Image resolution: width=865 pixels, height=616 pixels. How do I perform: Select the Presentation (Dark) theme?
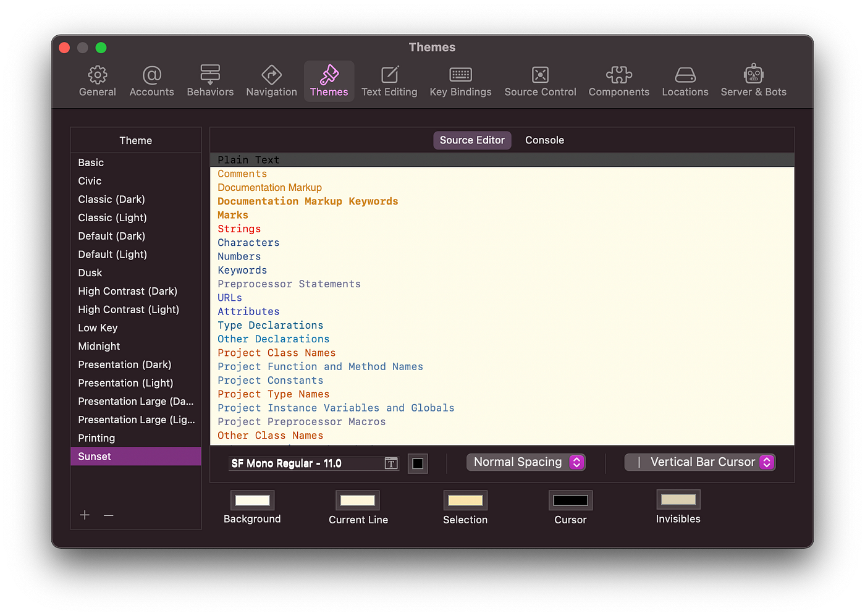coord(136,365)
